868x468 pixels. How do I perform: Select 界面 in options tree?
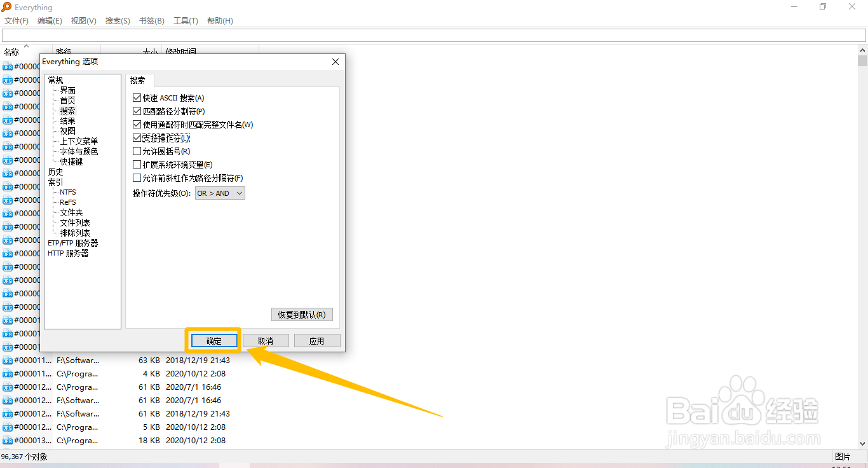click(67, 90)
